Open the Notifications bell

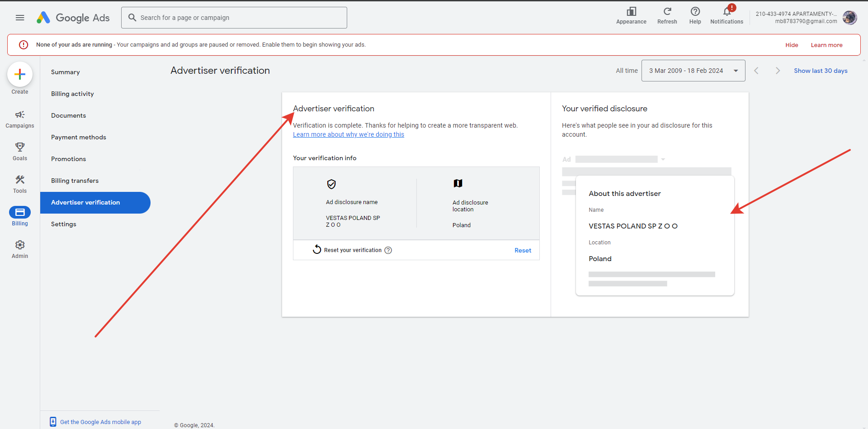point(727,15)
